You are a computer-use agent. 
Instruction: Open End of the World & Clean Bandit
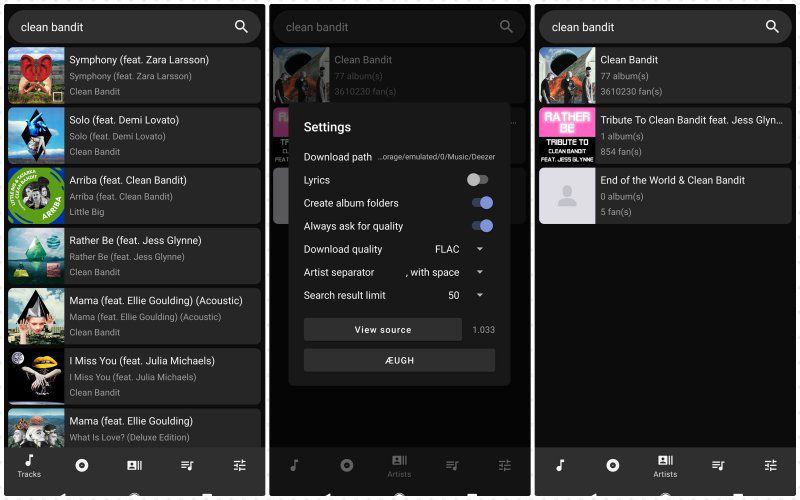point(665,196)
